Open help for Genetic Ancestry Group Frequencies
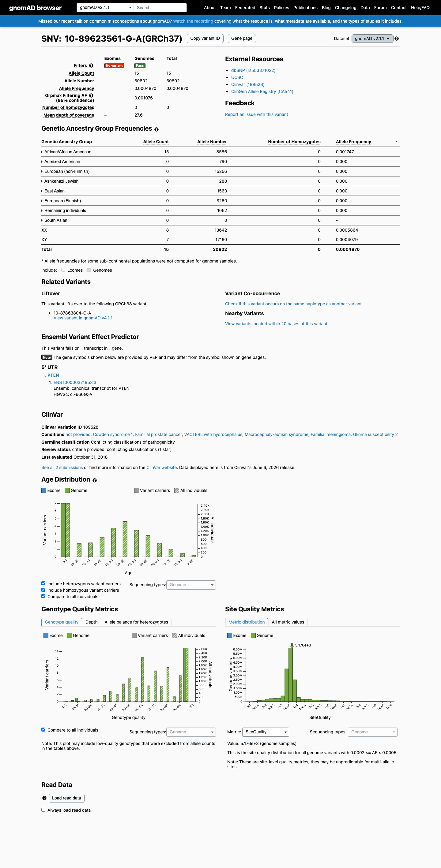This screenshot has height=868, width=441. click(x=156, y=129)
